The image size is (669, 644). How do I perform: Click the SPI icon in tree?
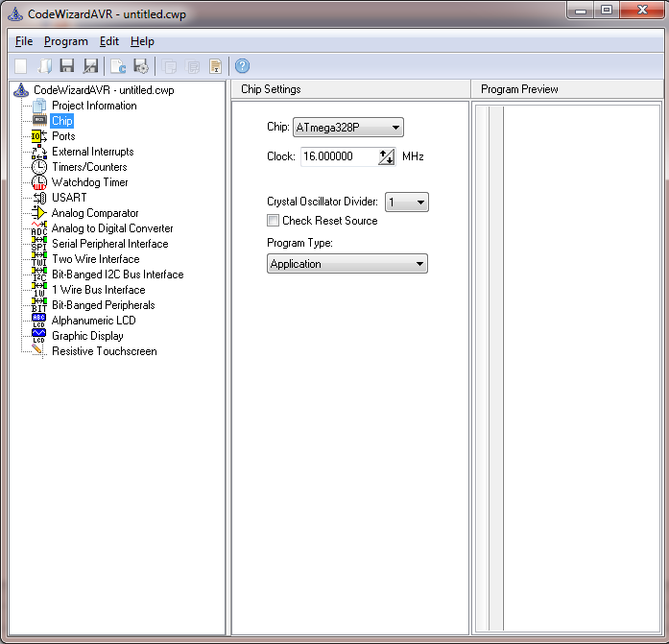(39, 244)
